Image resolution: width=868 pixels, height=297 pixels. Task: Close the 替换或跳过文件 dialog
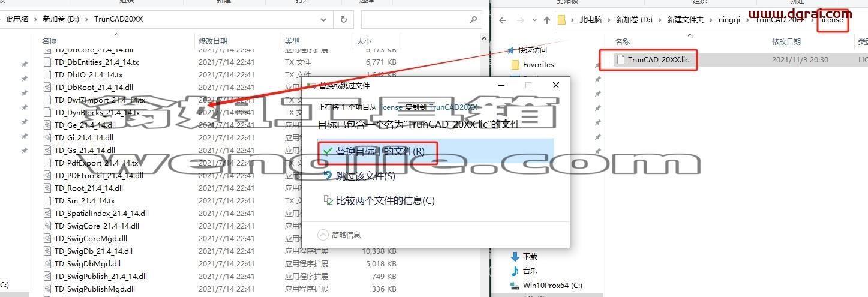pos(556,85)
